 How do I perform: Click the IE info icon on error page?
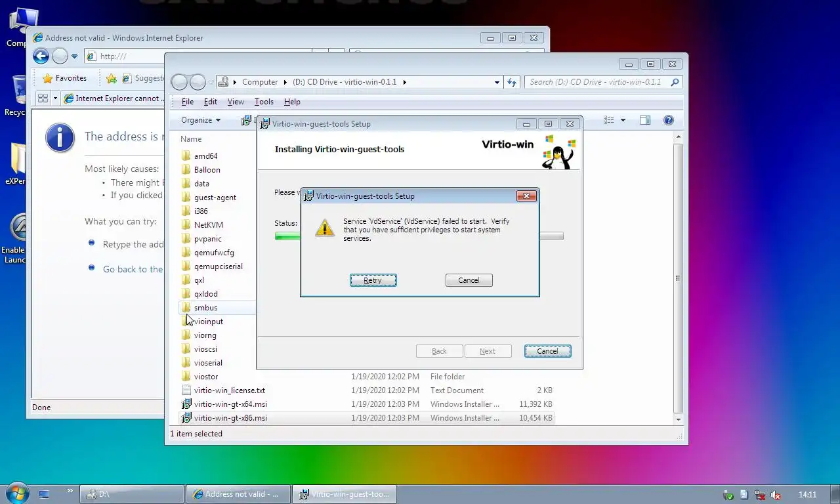click(x=60, y=138)
